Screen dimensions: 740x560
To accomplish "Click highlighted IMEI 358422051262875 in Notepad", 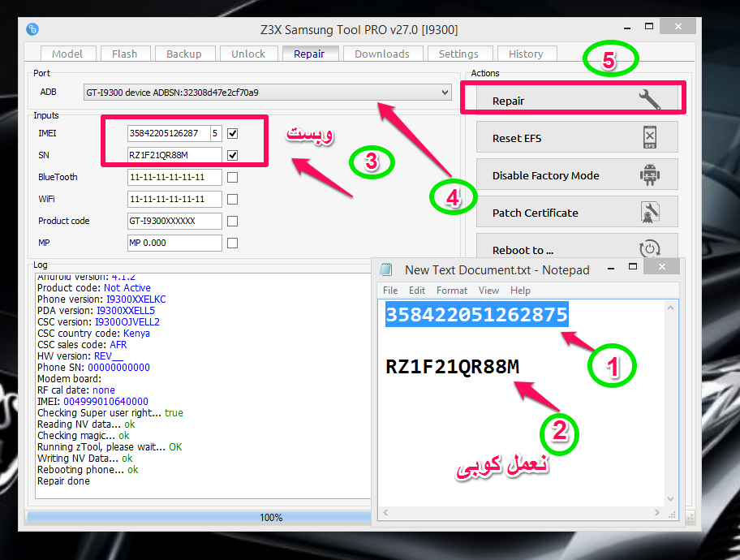I will coord(476,314).
